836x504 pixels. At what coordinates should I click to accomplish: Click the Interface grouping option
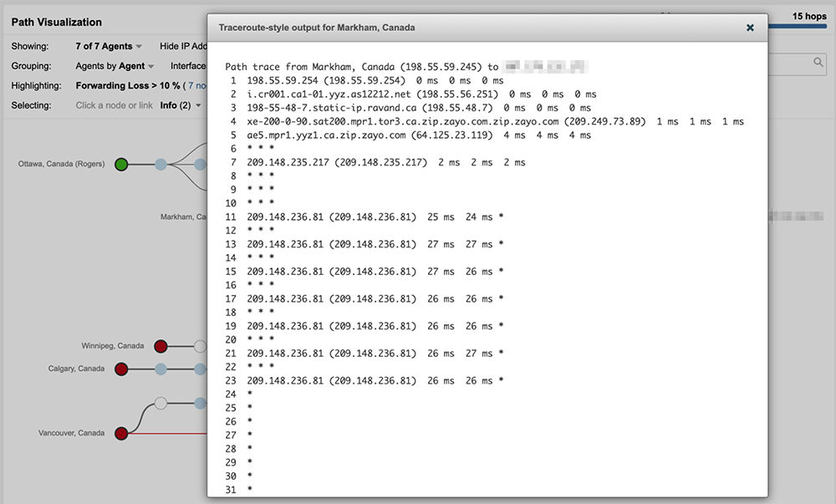pyautogui.click(x=188, y=66)
